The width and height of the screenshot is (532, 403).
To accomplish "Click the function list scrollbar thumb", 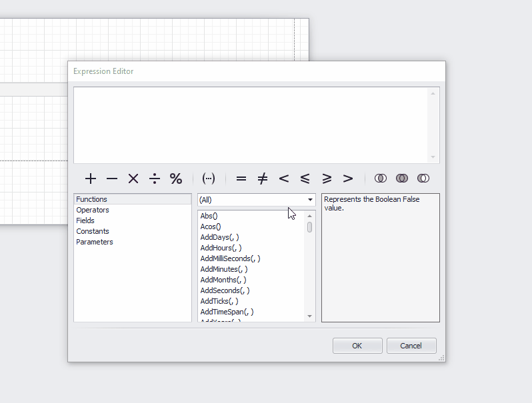I will (x=309, y=227).
